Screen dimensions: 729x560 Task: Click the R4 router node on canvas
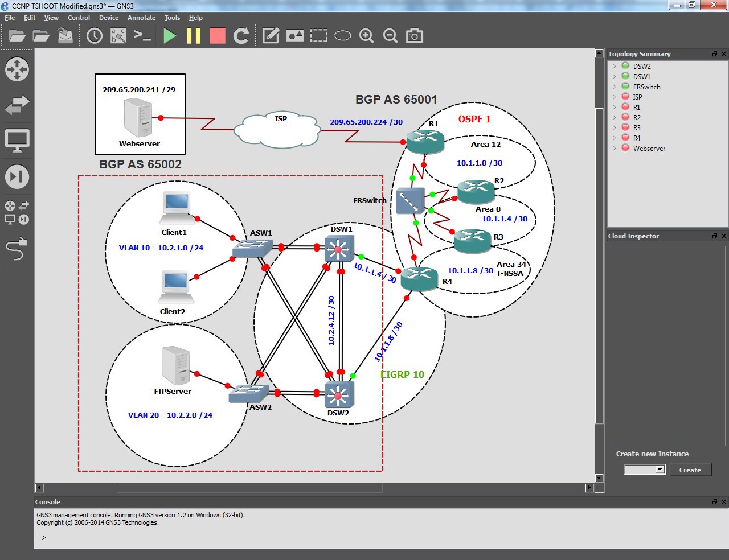[x=419, y=278]
